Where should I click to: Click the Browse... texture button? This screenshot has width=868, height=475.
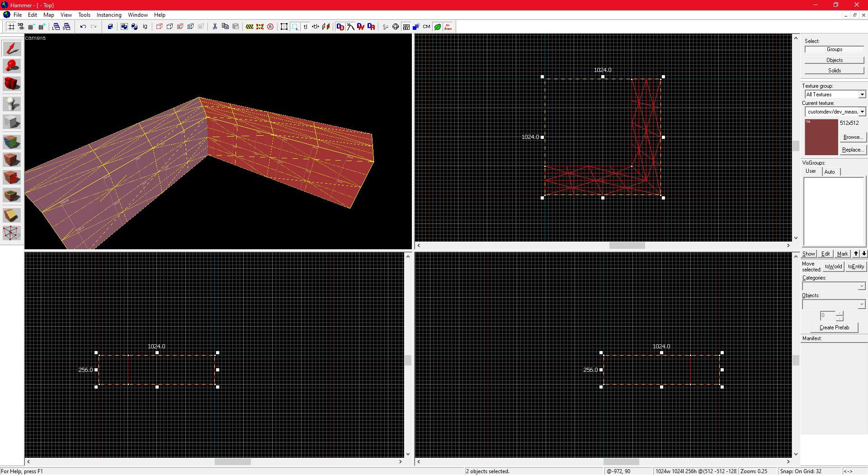pos(852,137)
